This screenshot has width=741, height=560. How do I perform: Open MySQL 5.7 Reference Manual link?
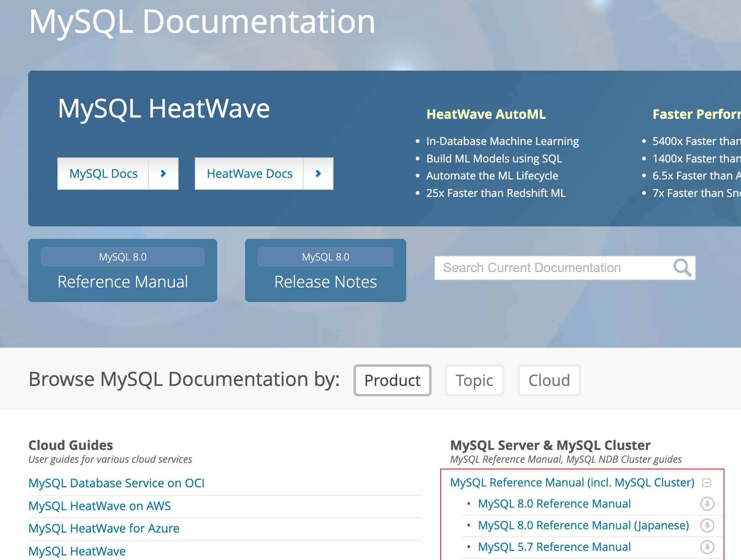click(555, 547)
